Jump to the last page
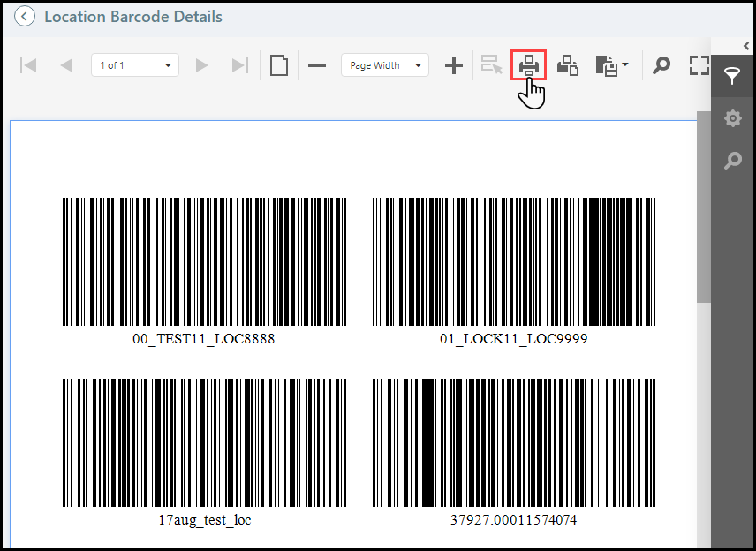Screen dimensions: 756x551 click(239, 65)
